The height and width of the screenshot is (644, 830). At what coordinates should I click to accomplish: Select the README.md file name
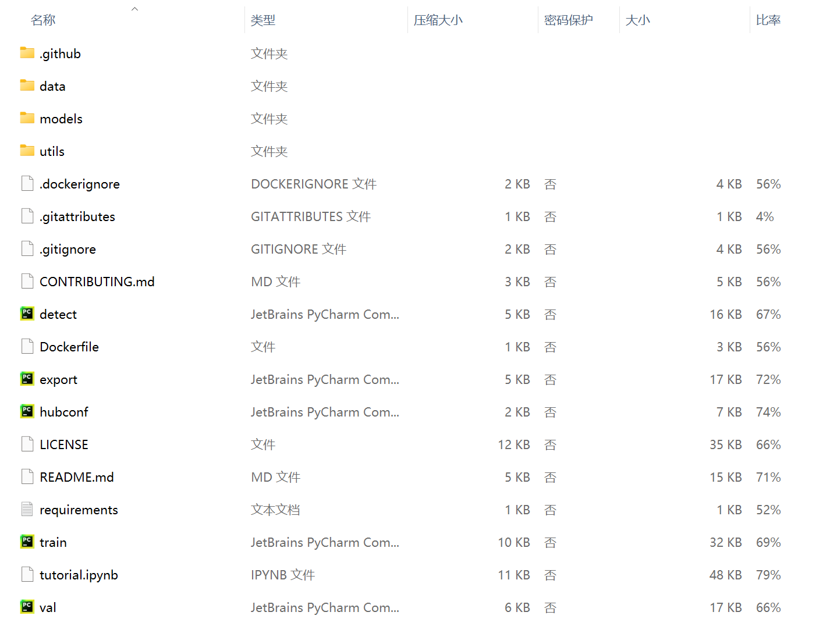77,477
